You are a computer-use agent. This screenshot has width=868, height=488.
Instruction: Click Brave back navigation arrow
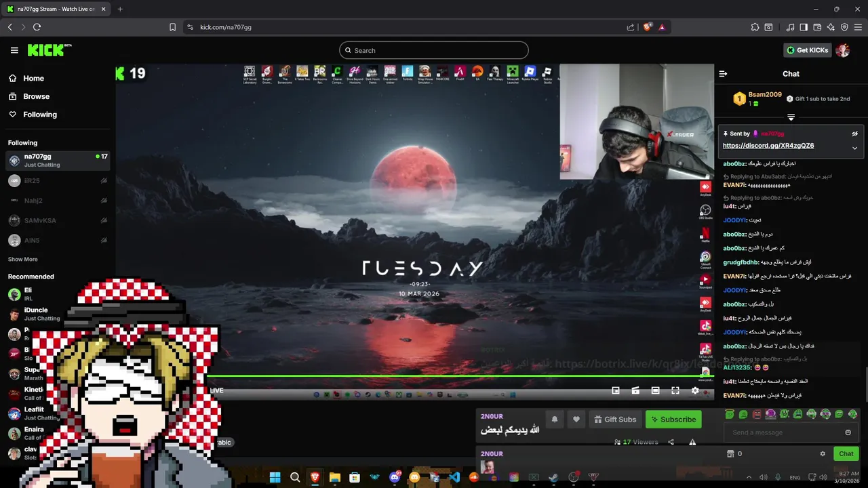pyautogui.click(x=9, y=27)
